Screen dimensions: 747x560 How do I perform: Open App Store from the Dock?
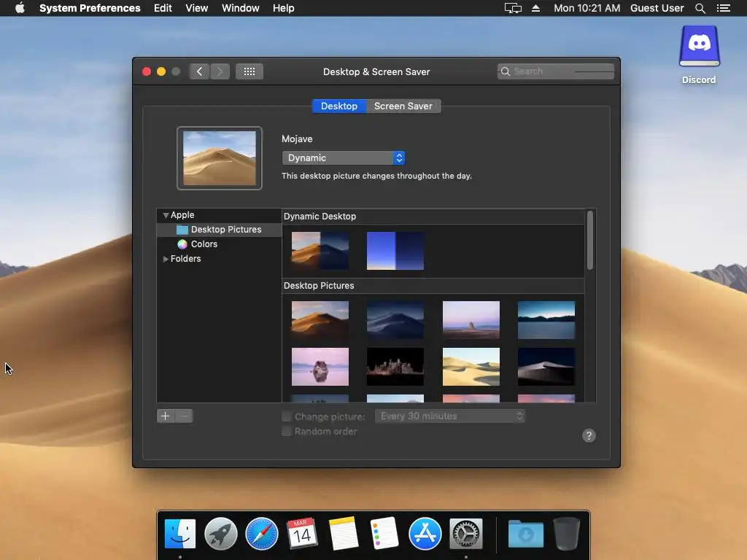(x=425, y=533)
